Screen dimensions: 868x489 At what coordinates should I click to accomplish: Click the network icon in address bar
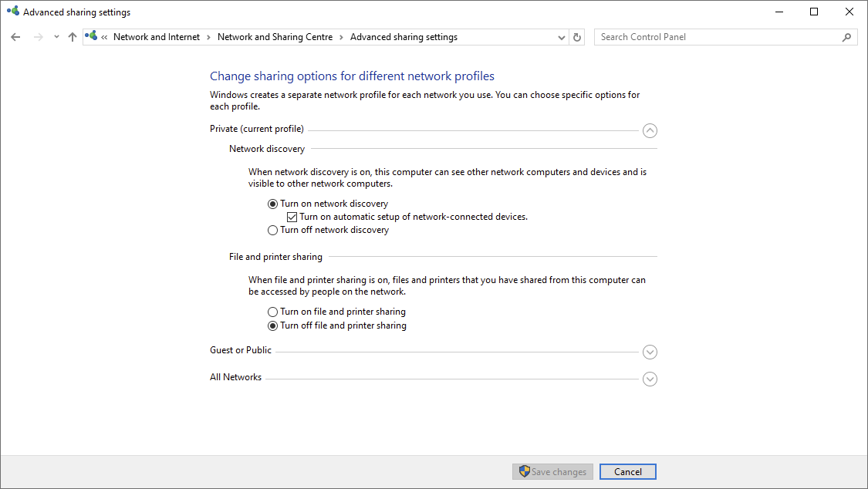click(92, 36)
